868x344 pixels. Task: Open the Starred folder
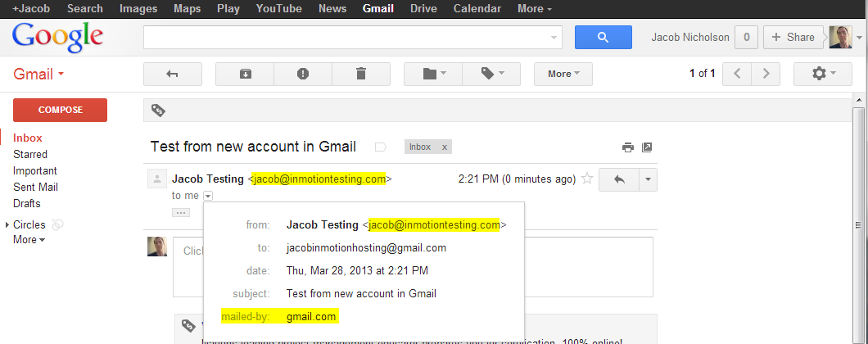pos(30,155)
